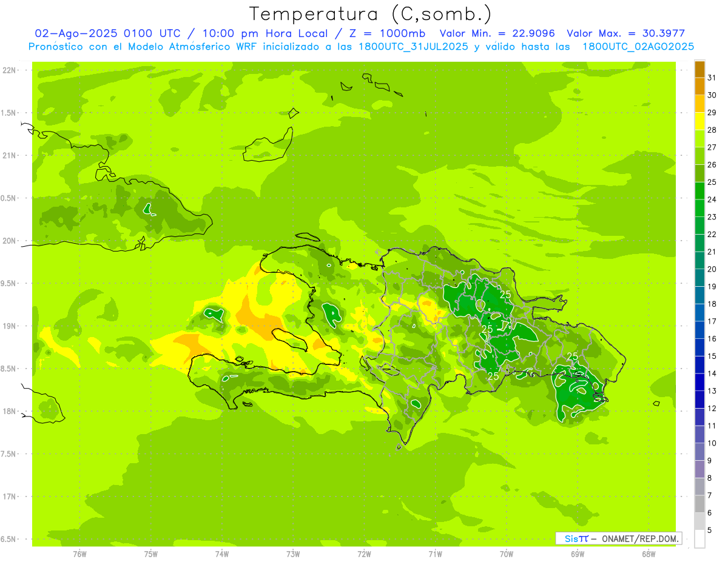This screenshot has width=728, height=562.
Task: Click the gray legend swatch between 6 and 7
Action: pos(699,504)
